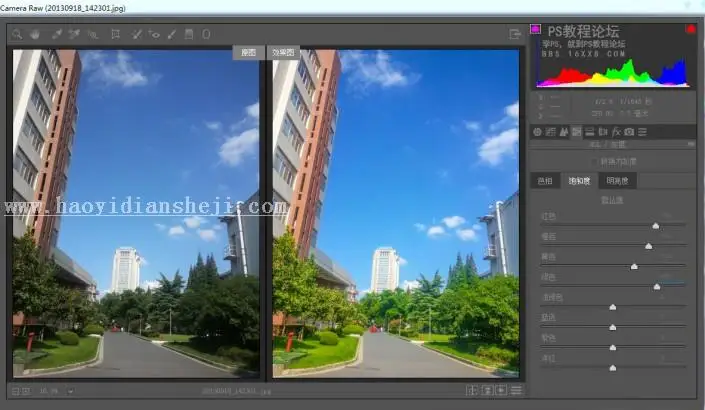
Task: Click the before preview image
Action: point(136,213)
